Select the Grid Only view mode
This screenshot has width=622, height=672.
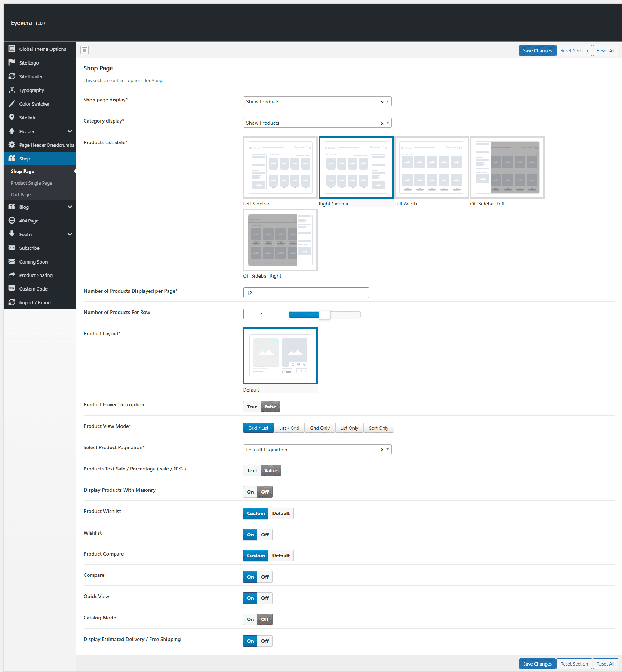click(x=320, y=428)
